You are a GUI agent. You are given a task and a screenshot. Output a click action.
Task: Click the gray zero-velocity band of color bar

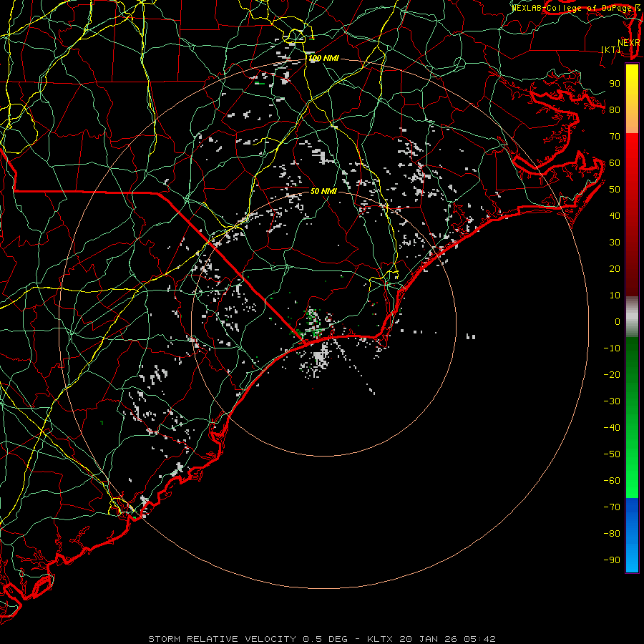tap(632, 317)
